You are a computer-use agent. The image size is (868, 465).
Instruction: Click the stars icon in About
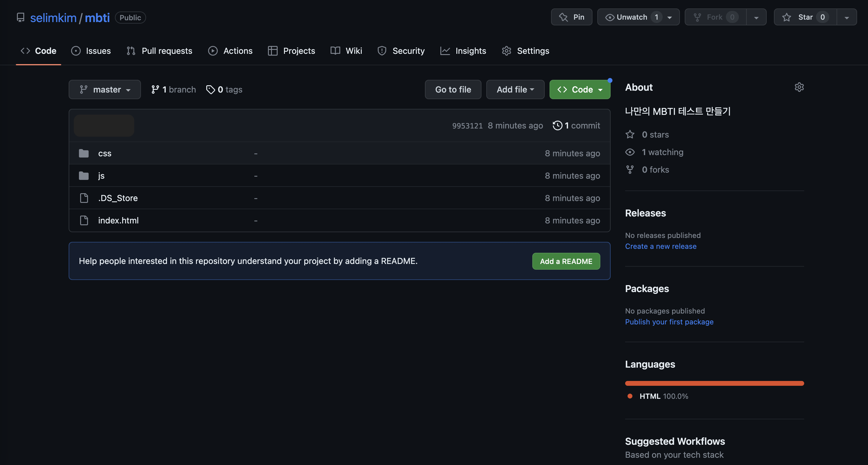tap(630, 135)
